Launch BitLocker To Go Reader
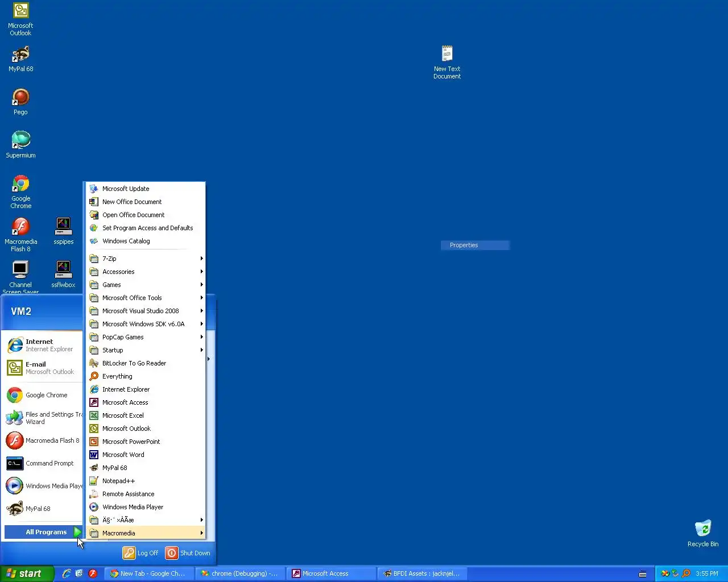 click(145, 363)
